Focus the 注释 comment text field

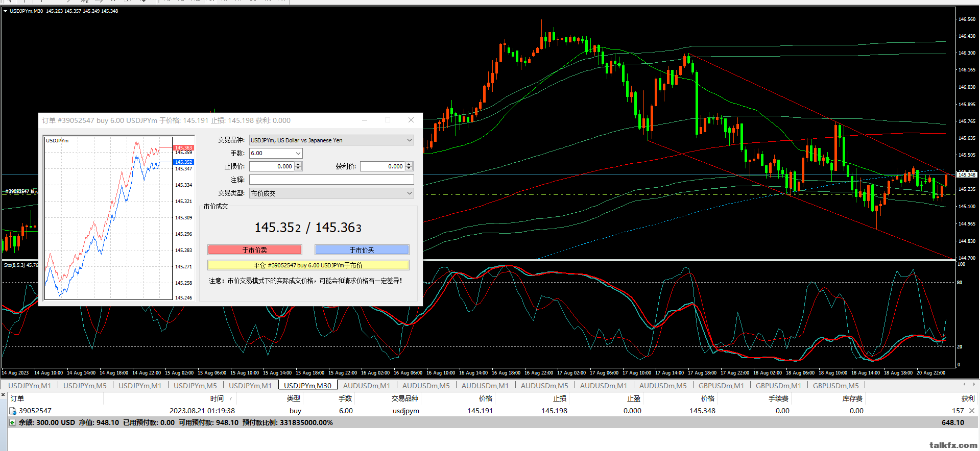pos(331,180)
